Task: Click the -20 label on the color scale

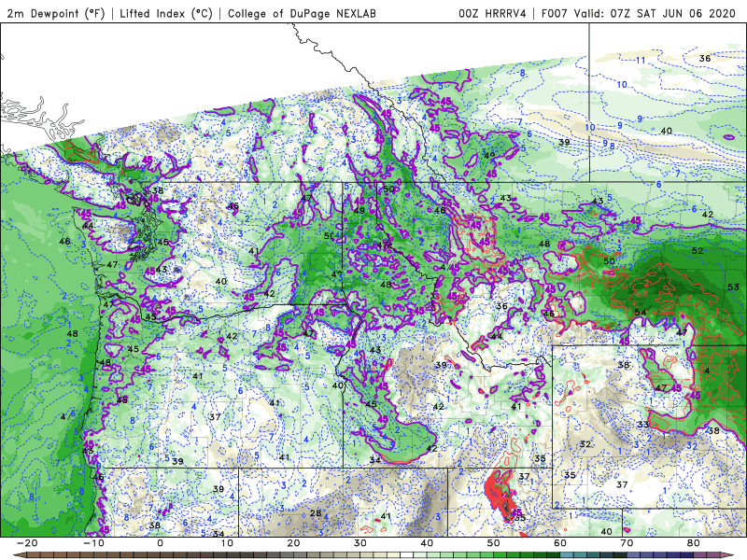Action: coord(26,543)
